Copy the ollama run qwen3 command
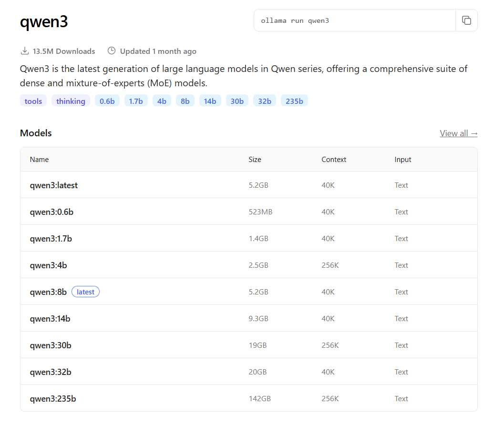The height and width of the screenshot is (435, 504). (466, 20)
